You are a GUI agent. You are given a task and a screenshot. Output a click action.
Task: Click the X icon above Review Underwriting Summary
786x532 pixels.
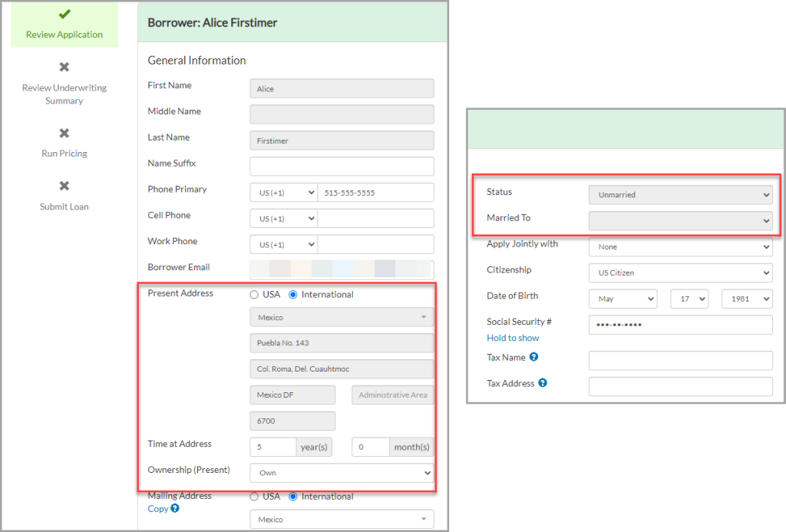tap(64, 67)
